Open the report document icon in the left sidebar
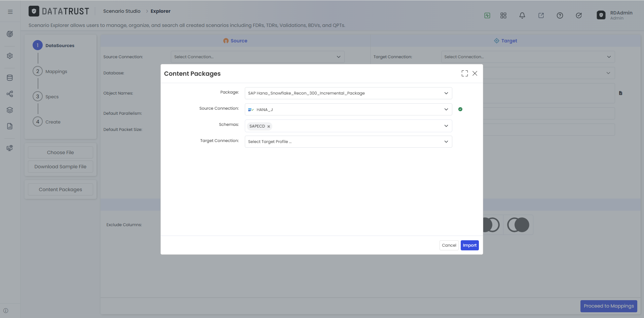The height and width of the screenshot is (318, 644). pos(10,126)
